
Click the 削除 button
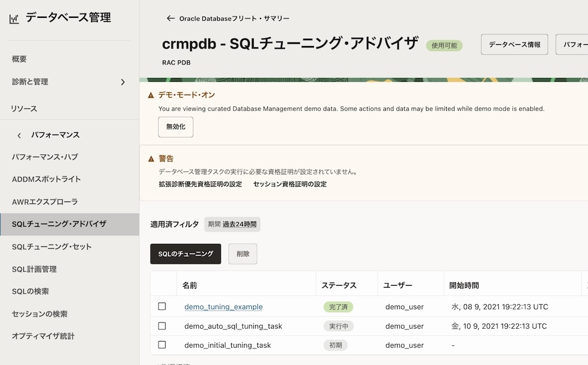[x=243, y=254]
